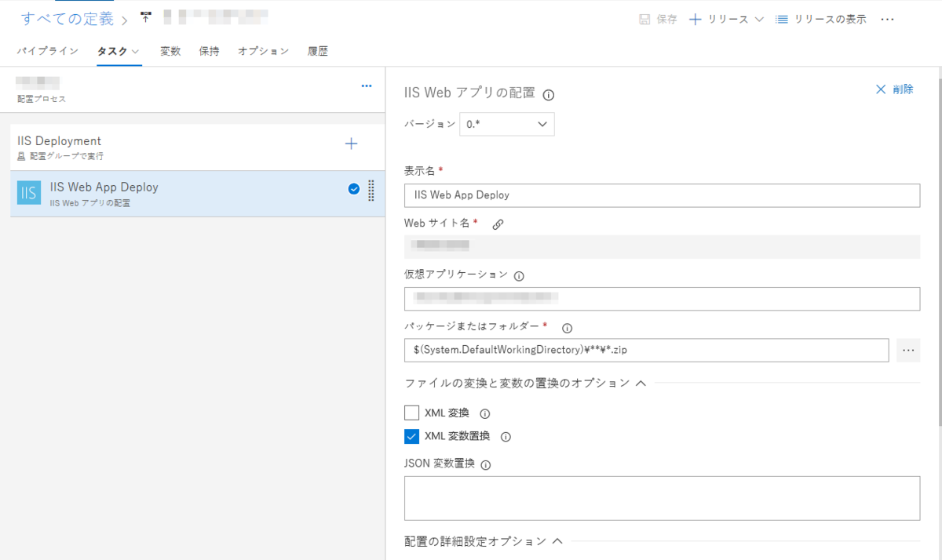The width and height of the screenshot is (942, 560).
Task: Open the 履歴 tab
Action: point(317,50)
